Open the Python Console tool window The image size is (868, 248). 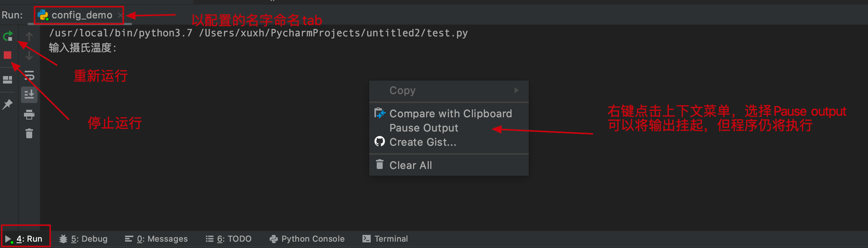(307, 239)
